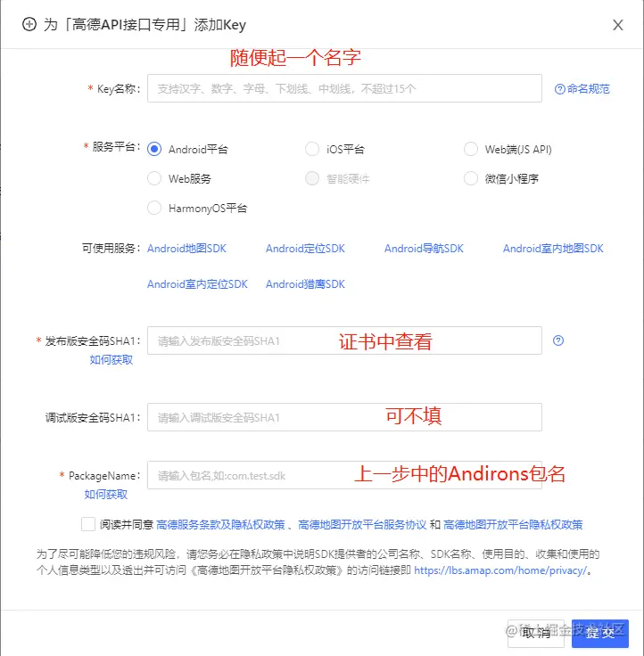This screenshot has width=644, height=656.
Task: Click the help icon next to 发布版安全码SHA1 field
Action: [x=558, y=340]
